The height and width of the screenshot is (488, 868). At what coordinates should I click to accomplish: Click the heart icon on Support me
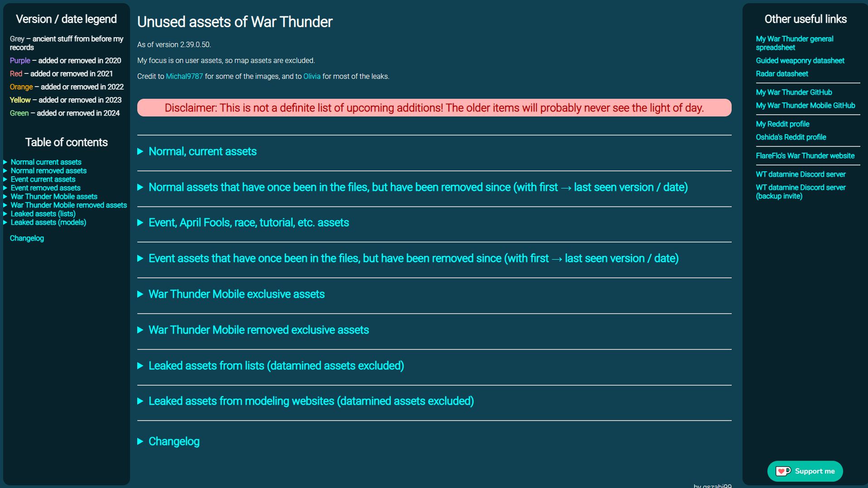coord(782,471)
